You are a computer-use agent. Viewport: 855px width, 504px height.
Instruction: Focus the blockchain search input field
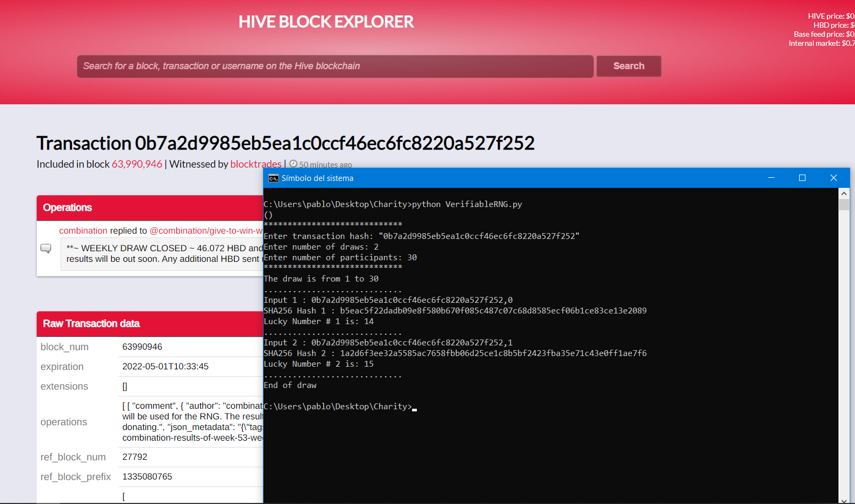pos(335,66)
